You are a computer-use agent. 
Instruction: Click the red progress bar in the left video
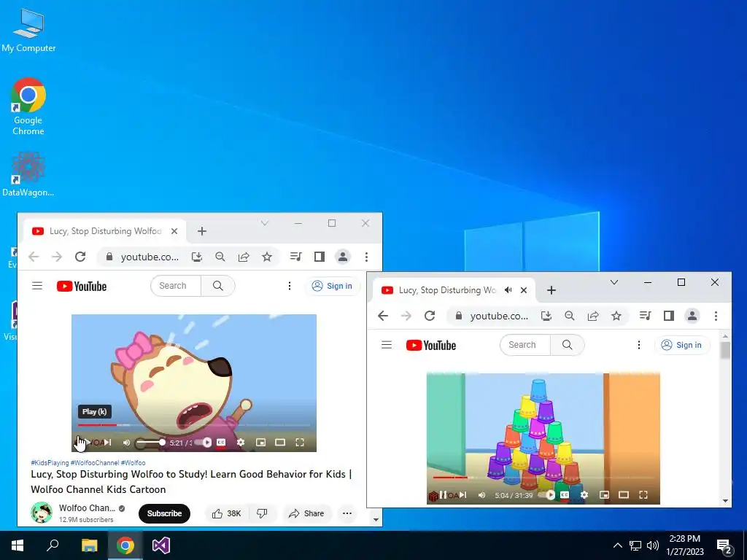[x=97, y=425]
